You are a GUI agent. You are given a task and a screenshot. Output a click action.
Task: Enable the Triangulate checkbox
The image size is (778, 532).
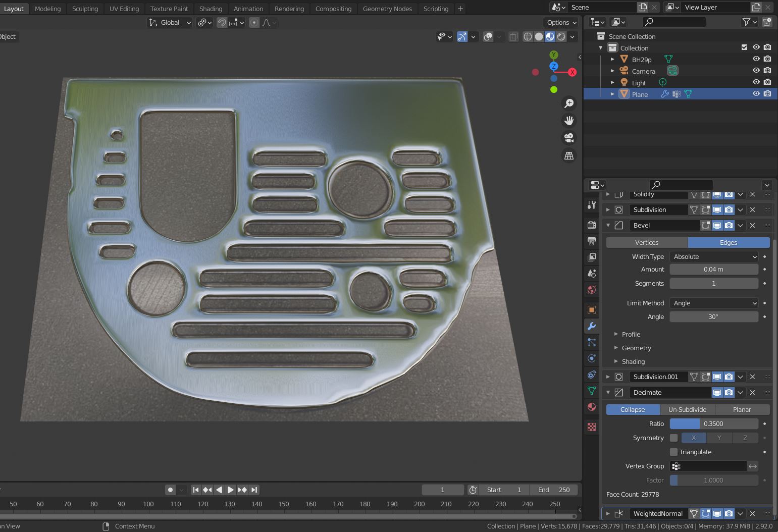[673, 452]
